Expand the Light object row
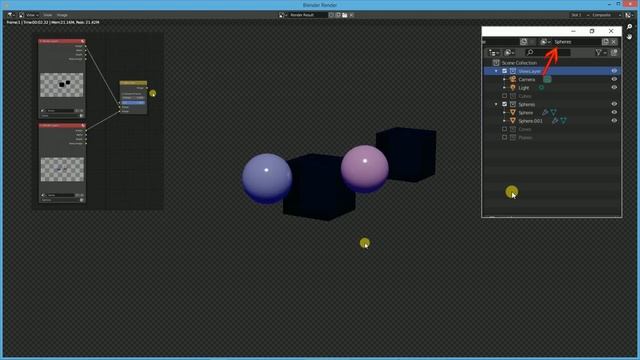The image size is (640, 360). (504, 88)
